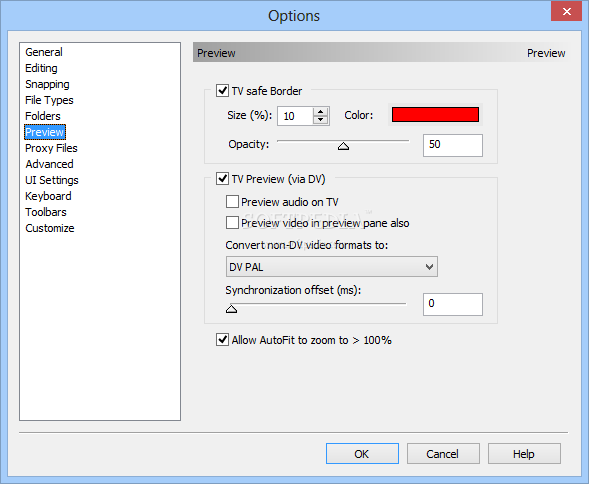Image resolution: width=589 pixels, height=484 pixels.
Task: Open UI Settings category
Action: pos(52,180)
